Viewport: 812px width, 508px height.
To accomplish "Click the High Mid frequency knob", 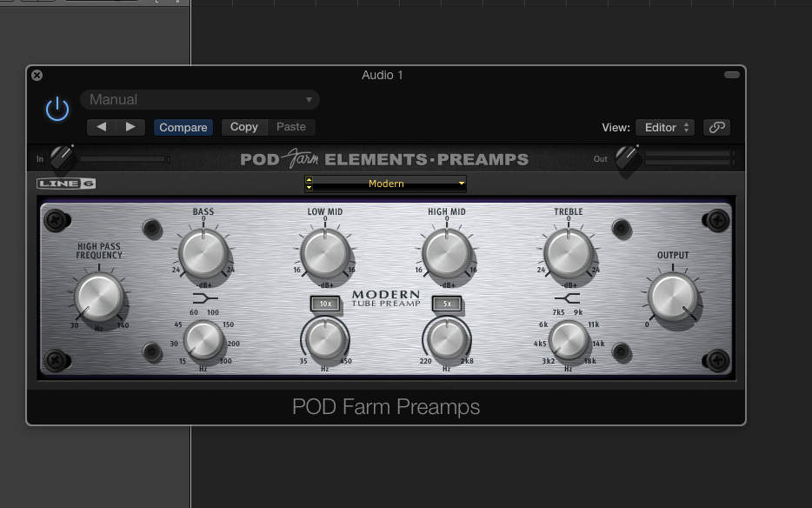I will click(x=447, y=339).
